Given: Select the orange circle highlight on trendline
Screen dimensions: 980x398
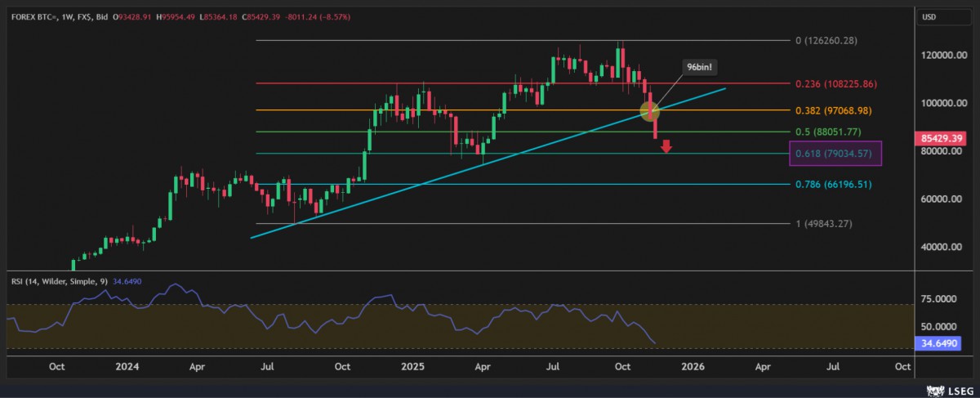Looking at the screenshot, I should coord(652,110).
